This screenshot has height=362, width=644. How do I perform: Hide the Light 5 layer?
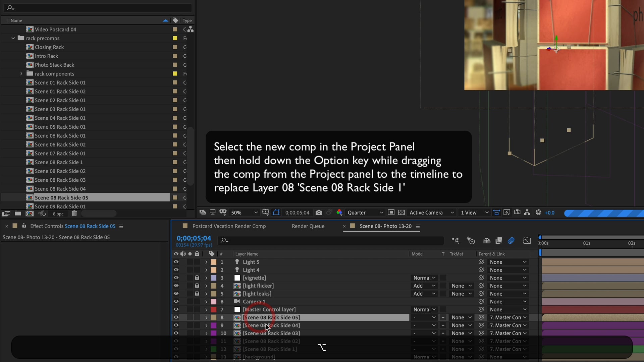[176, 262]
